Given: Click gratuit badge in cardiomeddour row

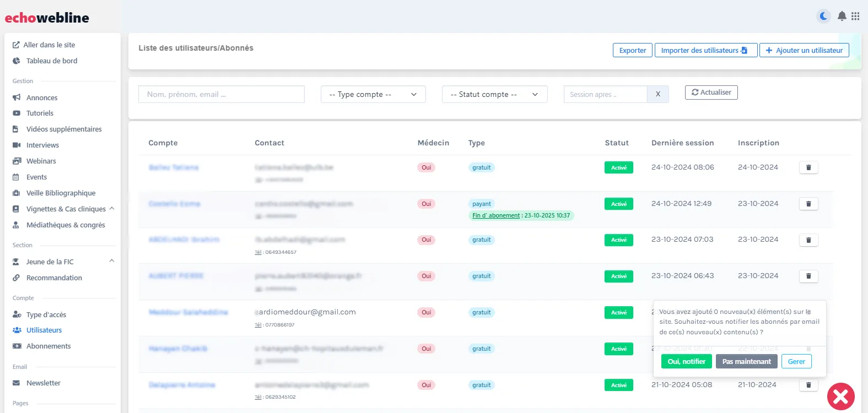Looking at the screenshot, I should [481, 312].
